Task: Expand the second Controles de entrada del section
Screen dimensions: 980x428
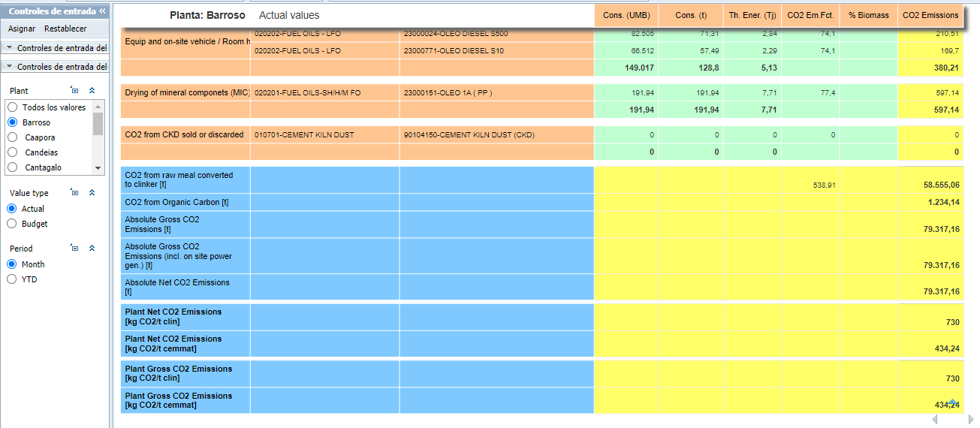Action: pyautogui.click(x=57, y=67)
